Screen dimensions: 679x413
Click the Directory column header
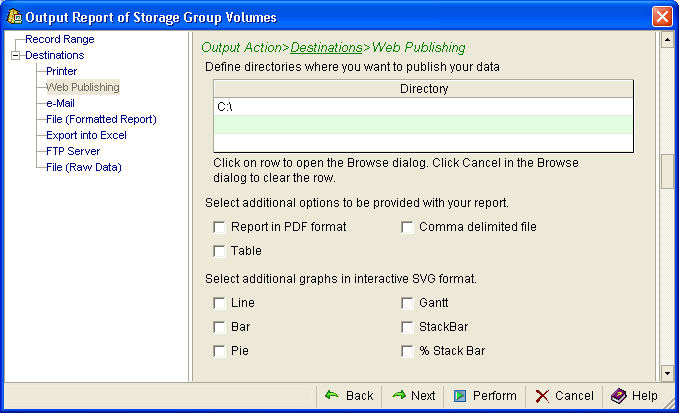tap(424, 89)
